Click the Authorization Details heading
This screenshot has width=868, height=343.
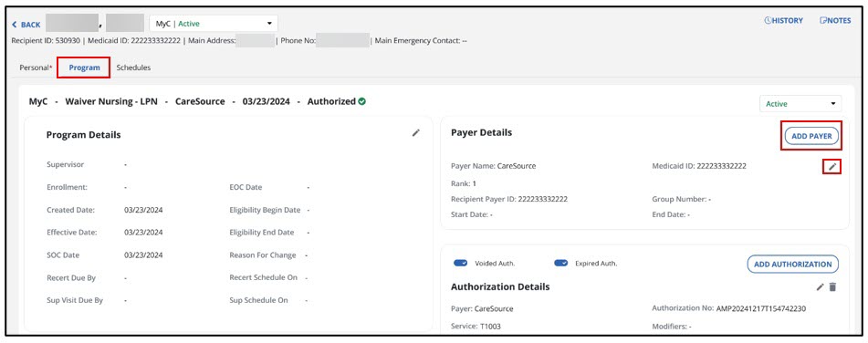pyautogui.click(x=500, y=286)
